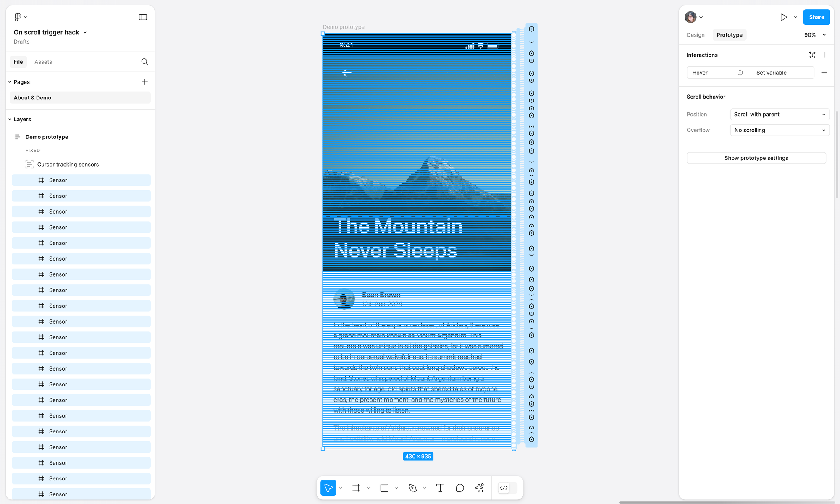Toggle the sidebar panel view icon
Image resolution: width=840 pixels, height=504 pixels.
143,17
